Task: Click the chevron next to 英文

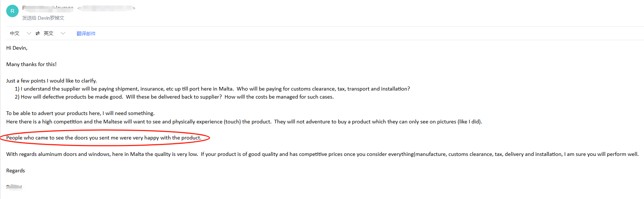Action: (x=63, y=33)
